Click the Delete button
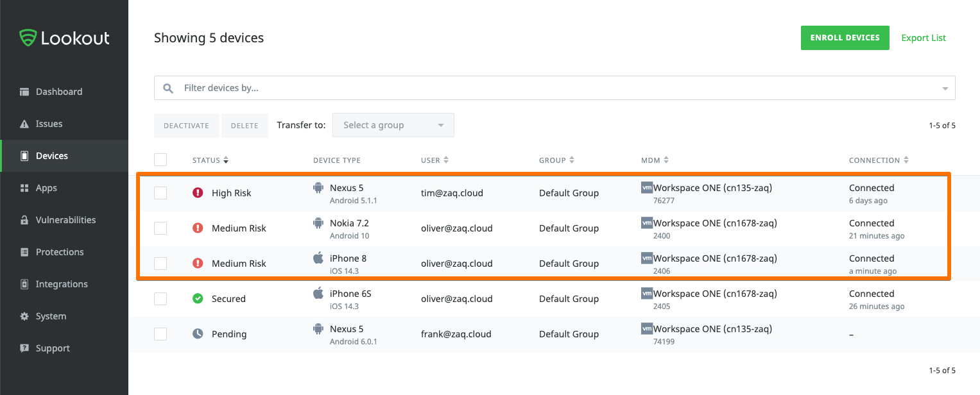 click(x=245, y=126)
